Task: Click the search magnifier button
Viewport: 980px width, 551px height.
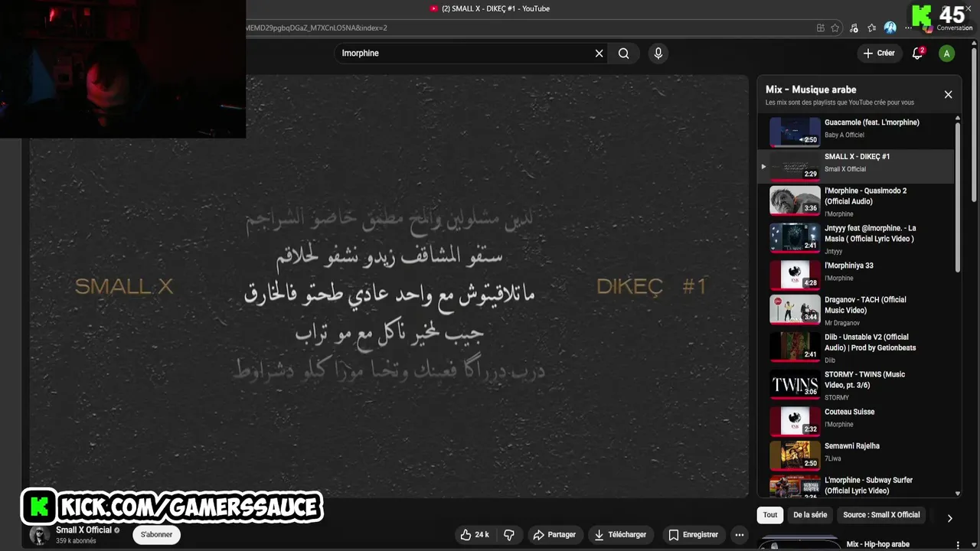Action: point(624,54)
